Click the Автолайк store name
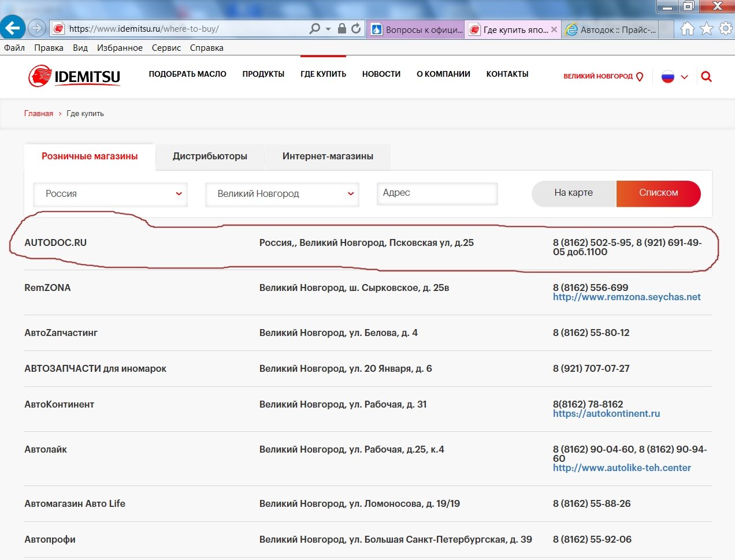Image resolution: width=735 pixels, height=560 pixels. click(46, 449)
